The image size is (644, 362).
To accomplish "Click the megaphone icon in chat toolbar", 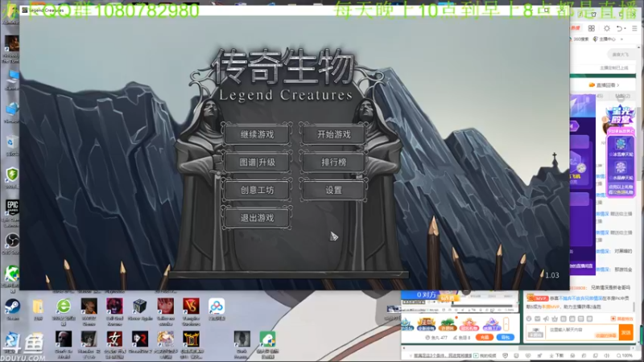I will tap(546, 319).
